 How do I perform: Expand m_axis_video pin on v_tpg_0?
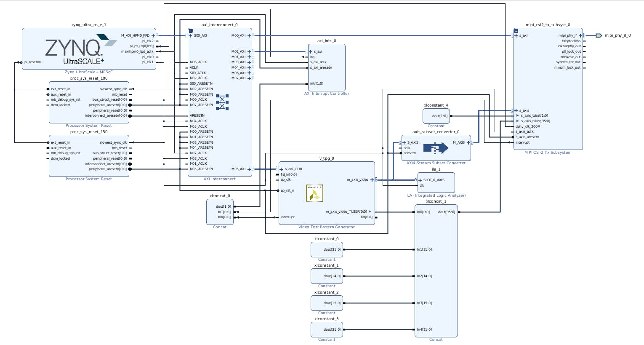[x=372, y=180]
